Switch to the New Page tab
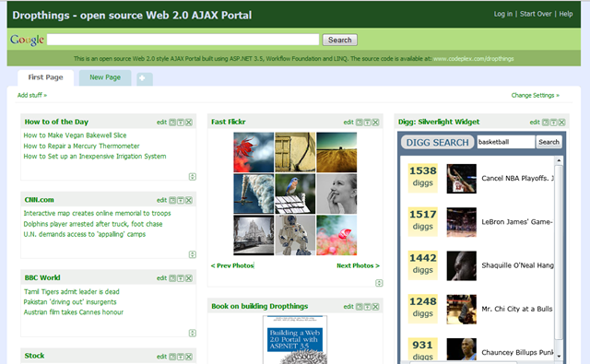This screenshot has width=590, height=364. coord(105,77)
